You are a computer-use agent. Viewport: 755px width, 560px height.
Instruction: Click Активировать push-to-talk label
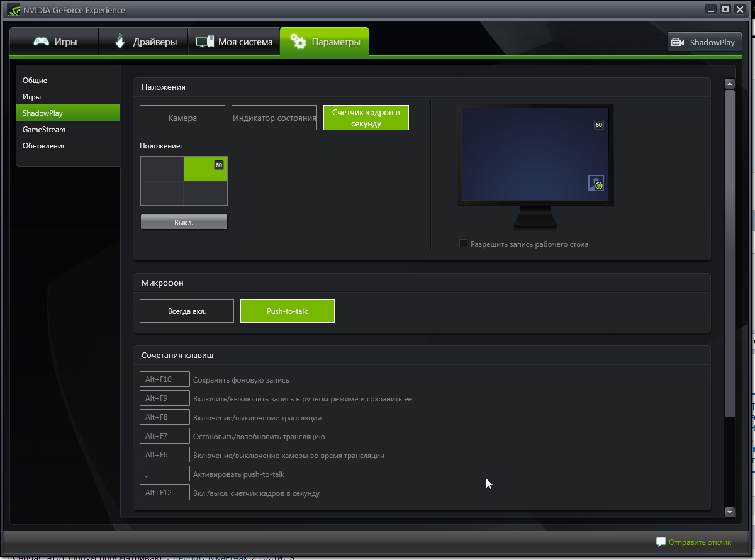239,474
